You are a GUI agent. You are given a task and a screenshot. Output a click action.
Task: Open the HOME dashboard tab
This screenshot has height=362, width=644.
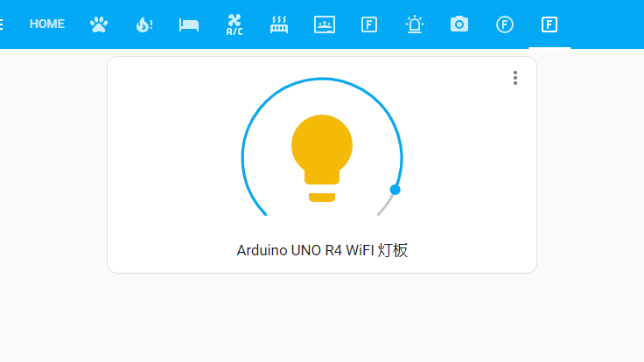coord(47,24)
